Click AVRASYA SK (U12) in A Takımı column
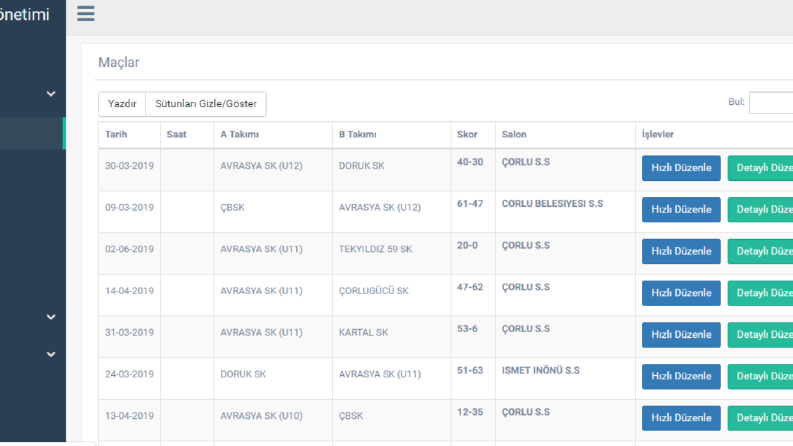The width and height of the screenshot is (793, 446). pos(261,166)
